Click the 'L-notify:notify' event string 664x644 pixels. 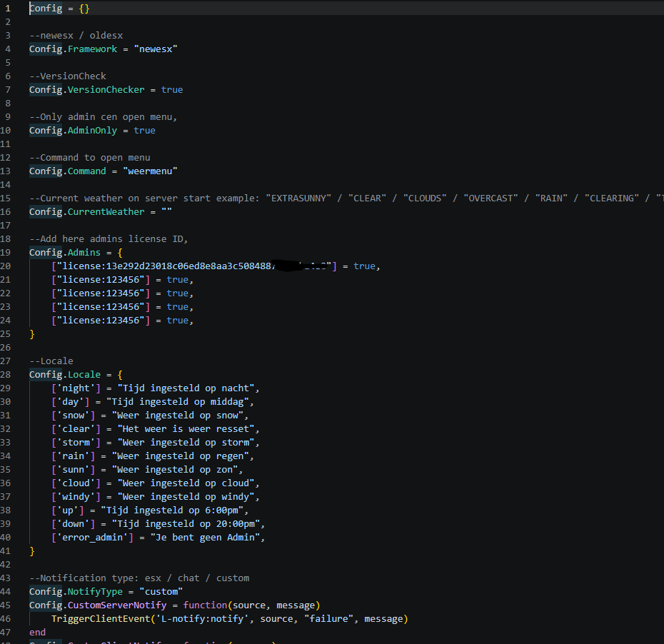pos(203,618)
